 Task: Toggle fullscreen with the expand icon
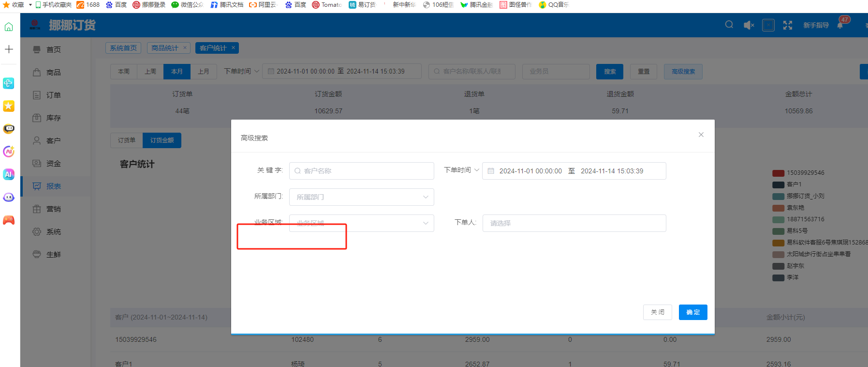788,25
